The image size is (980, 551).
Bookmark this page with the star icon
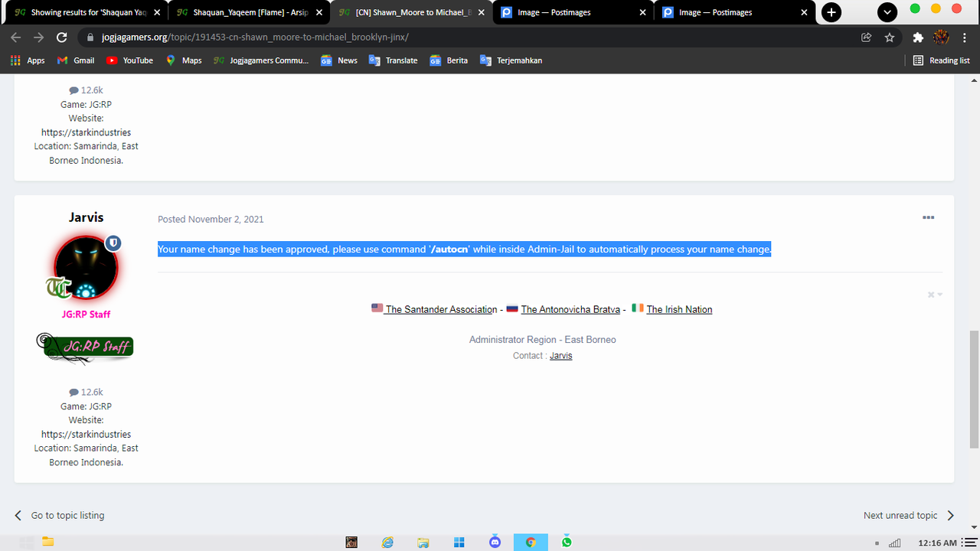point(889,37)
